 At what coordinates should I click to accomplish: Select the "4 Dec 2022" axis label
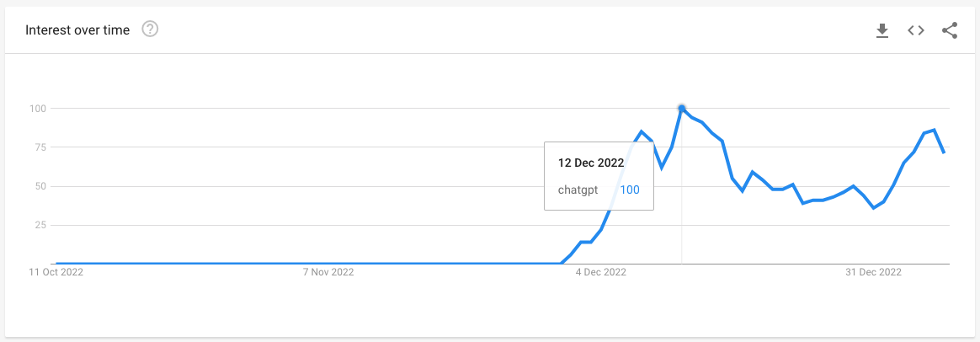click(x=601, y=272)
